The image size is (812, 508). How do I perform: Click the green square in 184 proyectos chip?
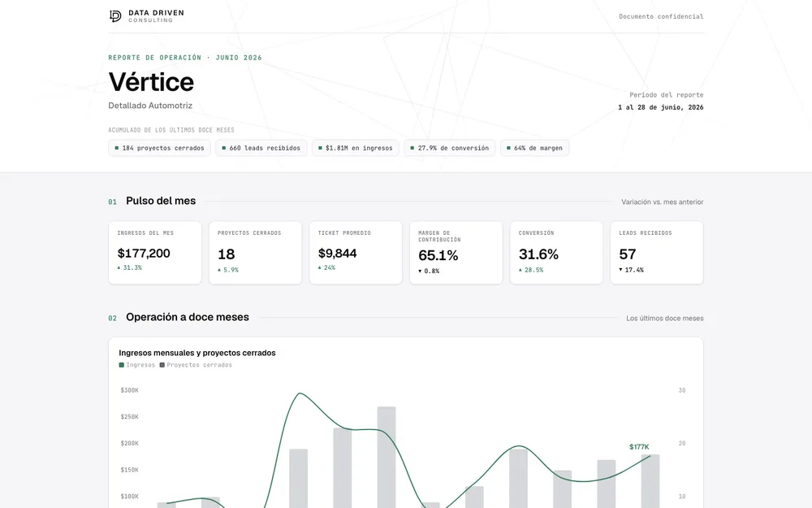pyautogui.click(x=116, y=148)
